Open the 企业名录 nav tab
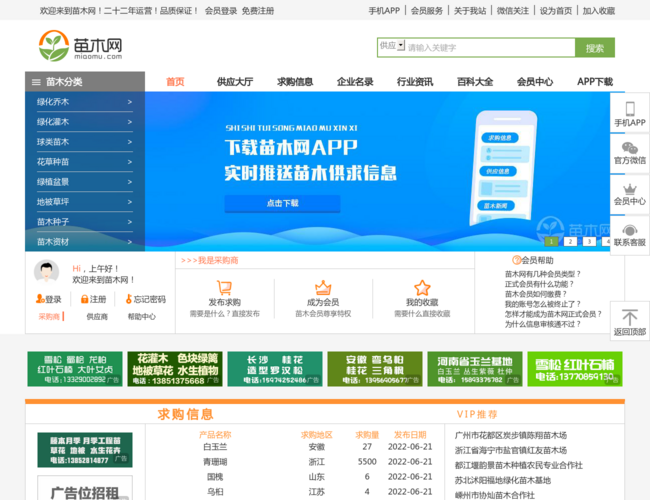Viewport: 650px width, 500px height. [x=355, y=82]
